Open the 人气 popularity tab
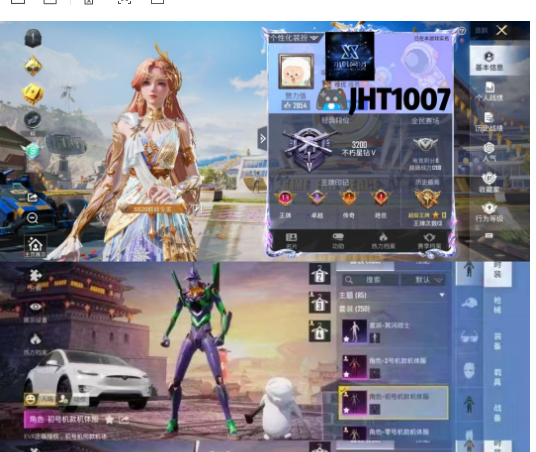The height and width of the screenshot is (452, 536). [x=489, y=152]
